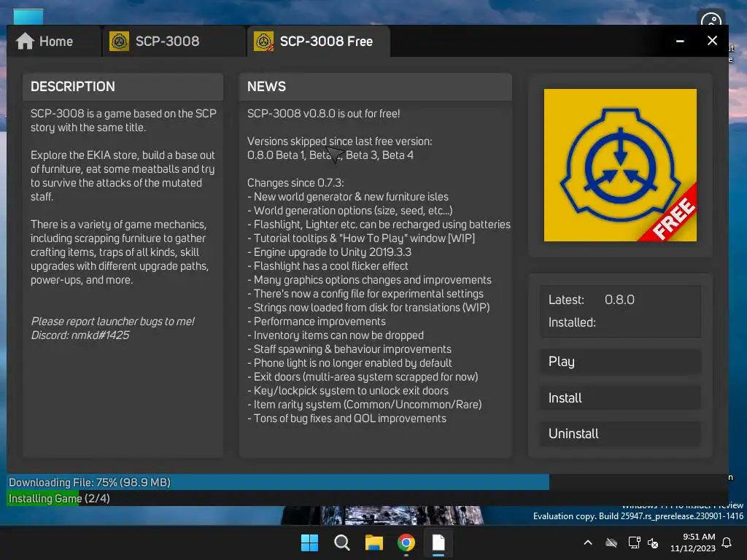747x560 pixels.
Task: Select the SCP-3008 Free tab
Action: point(318,42)
